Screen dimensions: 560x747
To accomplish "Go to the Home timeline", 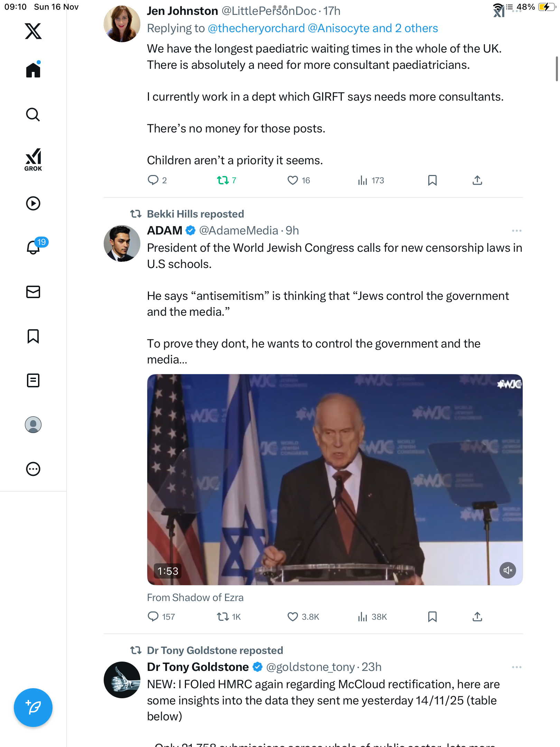I will (x=33, y=70).
